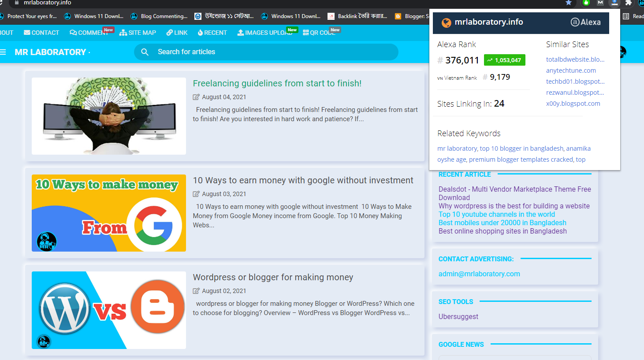Click premium blogger templates cracked keyword
The image size is (644, 360).
point(521,160)
